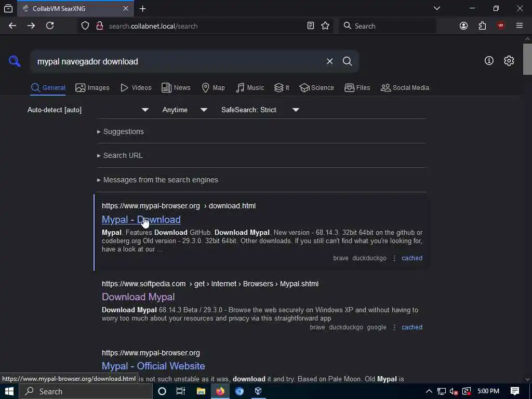Click the Firefox taskbar icon
This screenshot has width=532, height=399.
pos(220,391)
